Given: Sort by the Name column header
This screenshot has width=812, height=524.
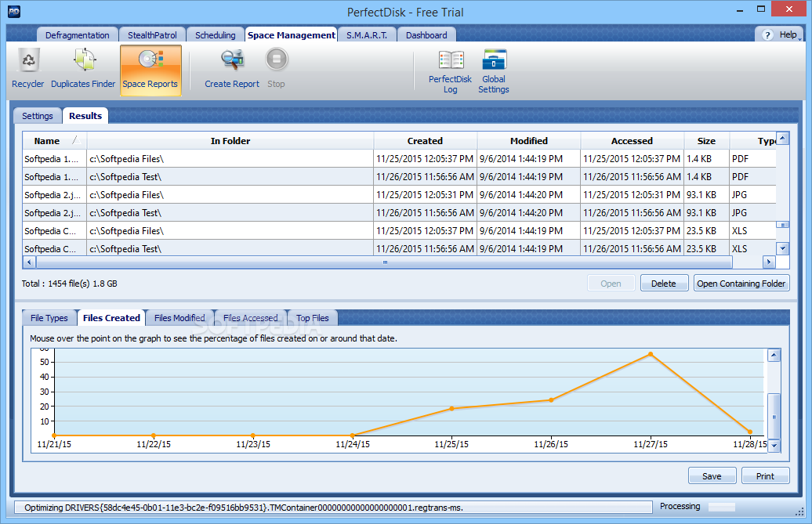Looking at the screenshot, I should [54, 141].
